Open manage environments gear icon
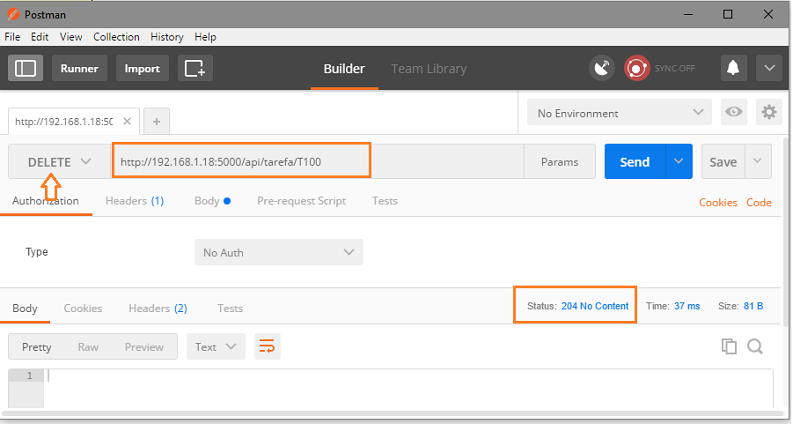 click(x=769, y=112)
